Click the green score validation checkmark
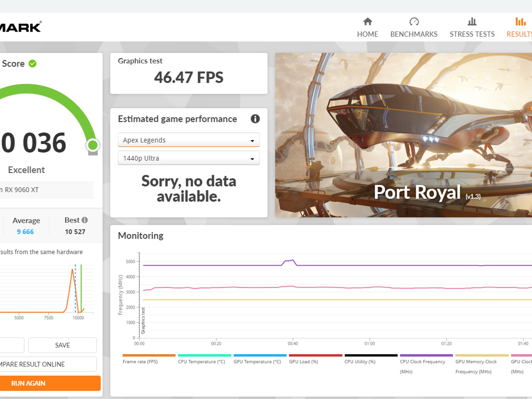Viewport: 532px width, 399px height. coord(32,64)
